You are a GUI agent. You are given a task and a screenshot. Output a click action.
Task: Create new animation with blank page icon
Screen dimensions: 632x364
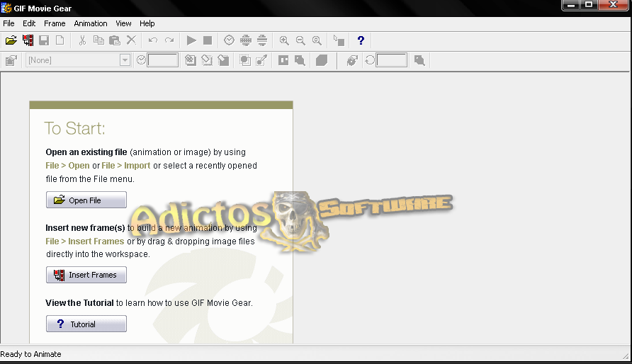[60, 40]
